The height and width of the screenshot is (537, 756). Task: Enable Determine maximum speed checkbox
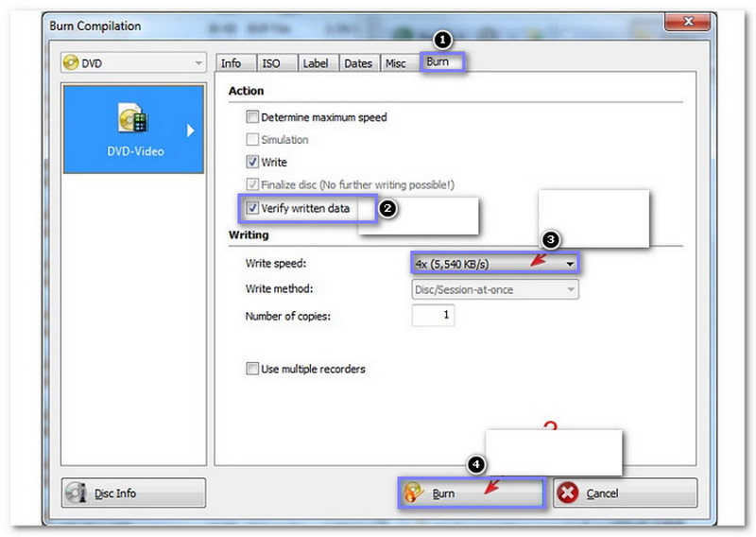tap(252, 117)
